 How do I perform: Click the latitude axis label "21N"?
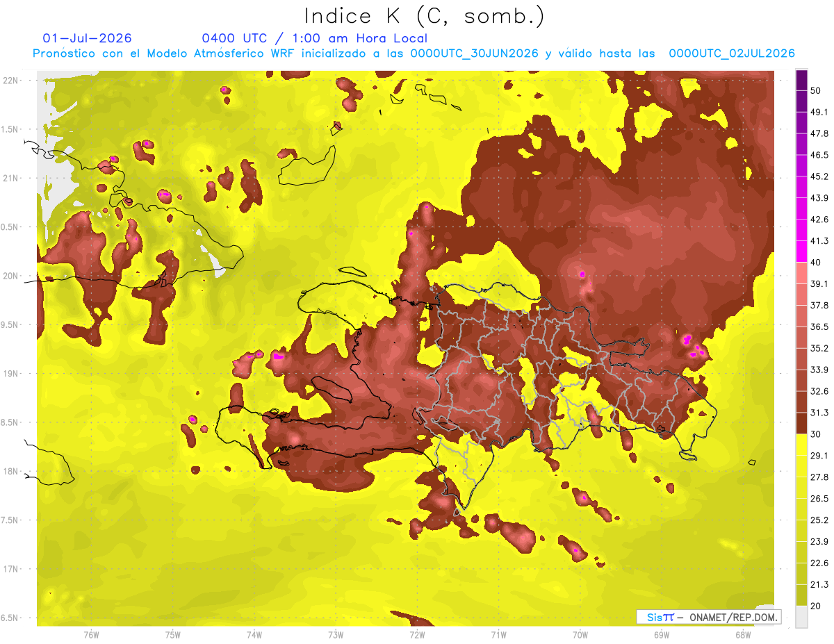tap(11, 178)
